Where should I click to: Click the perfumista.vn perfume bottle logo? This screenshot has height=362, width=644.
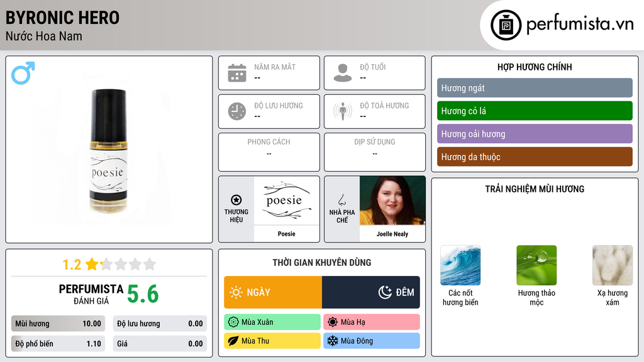pos(506,25)
